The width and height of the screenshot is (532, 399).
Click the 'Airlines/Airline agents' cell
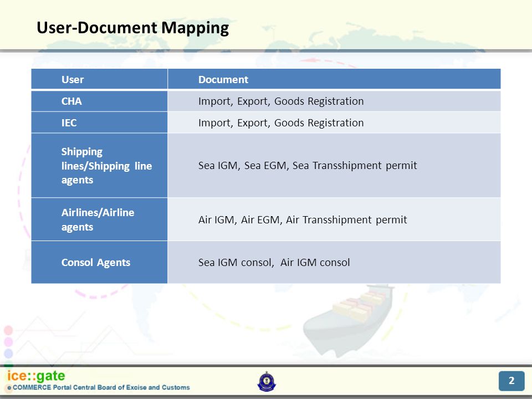tap(99, 219)
